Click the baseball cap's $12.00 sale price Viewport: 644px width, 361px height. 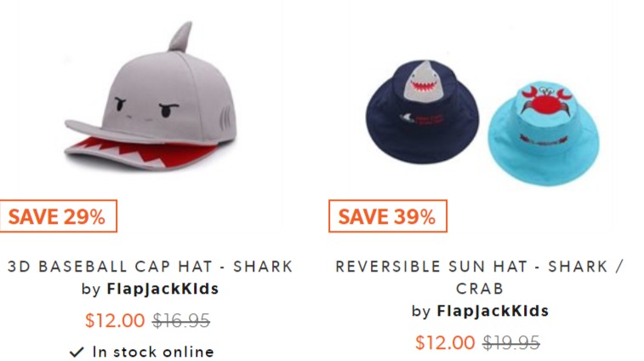(x=115, y=320)
